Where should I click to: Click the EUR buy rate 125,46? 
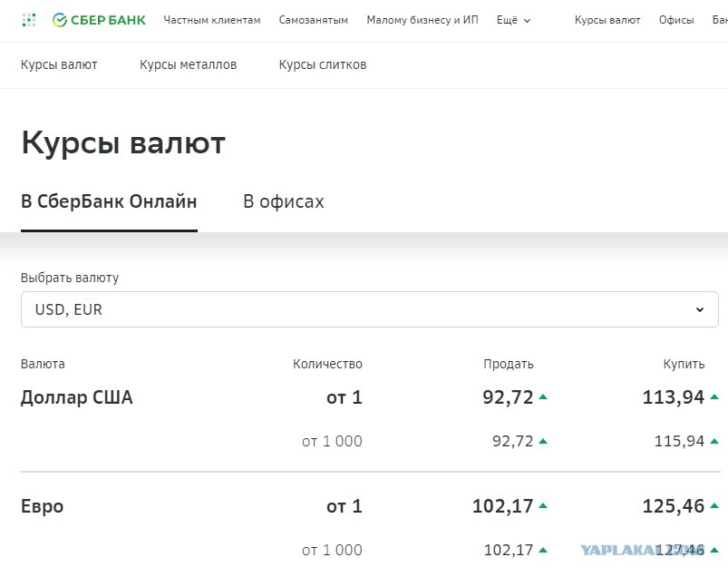(674, 506)
